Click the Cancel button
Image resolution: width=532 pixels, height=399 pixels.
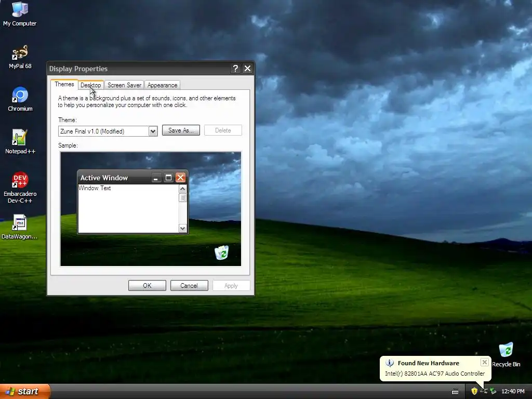(189, 286)
